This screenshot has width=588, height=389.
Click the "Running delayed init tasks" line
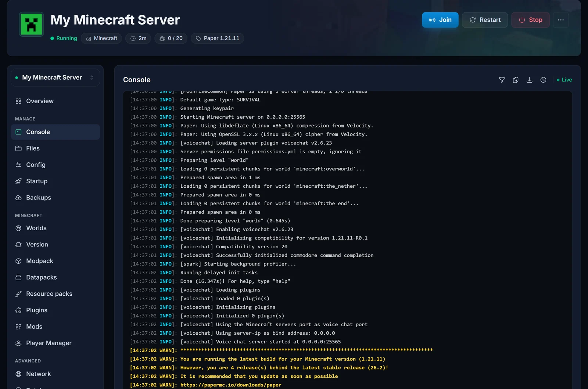click(x=194, y=273)
